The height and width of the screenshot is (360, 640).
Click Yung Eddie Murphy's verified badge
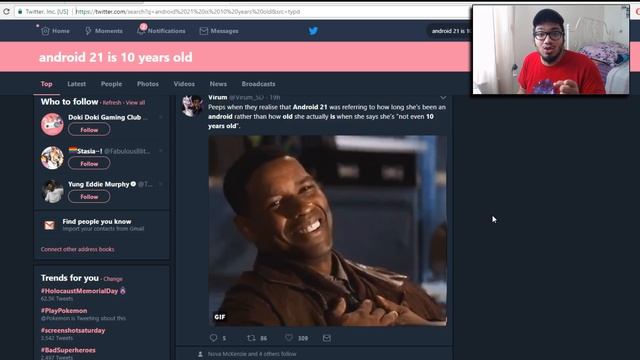(x=133, y=184)
